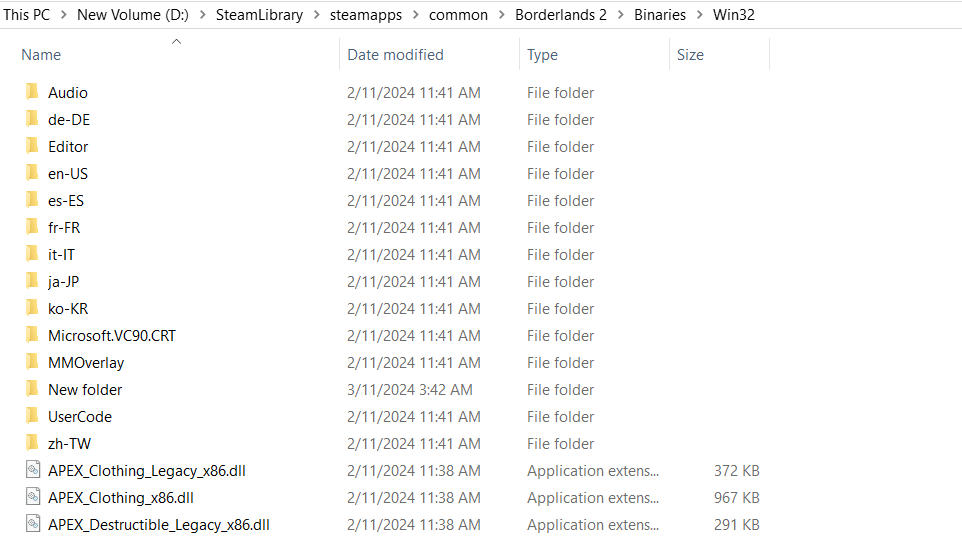Click the ja-JP folder icon
Screen dimensions: 962x538
(x=33, y=281)
